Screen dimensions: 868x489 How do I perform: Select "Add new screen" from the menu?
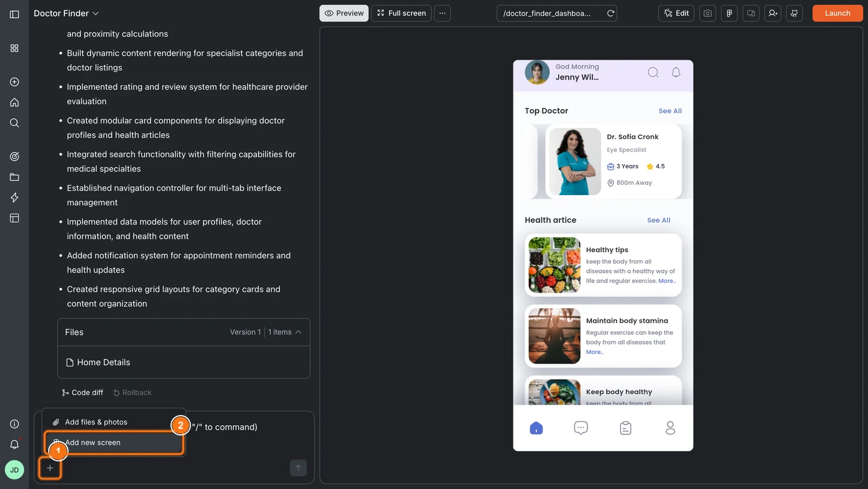pyautogui.click(x=92, y=442)
